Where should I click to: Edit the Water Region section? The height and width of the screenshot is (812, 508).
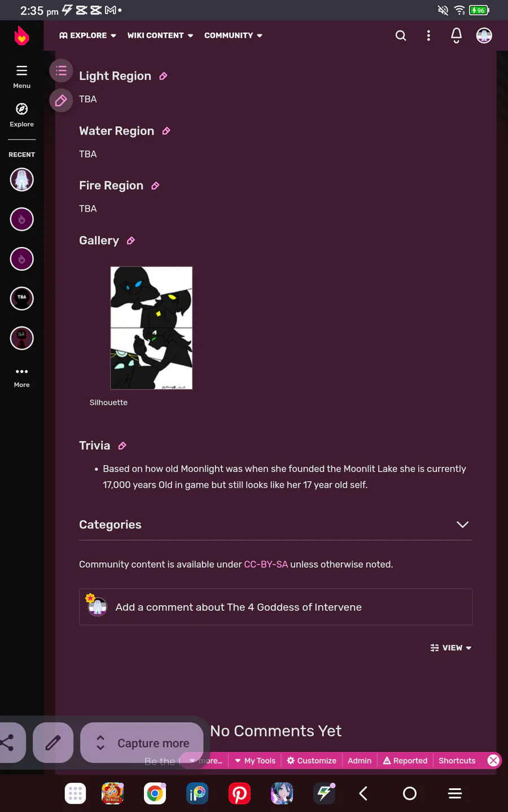pyautogui.click(x=166, y=131)
